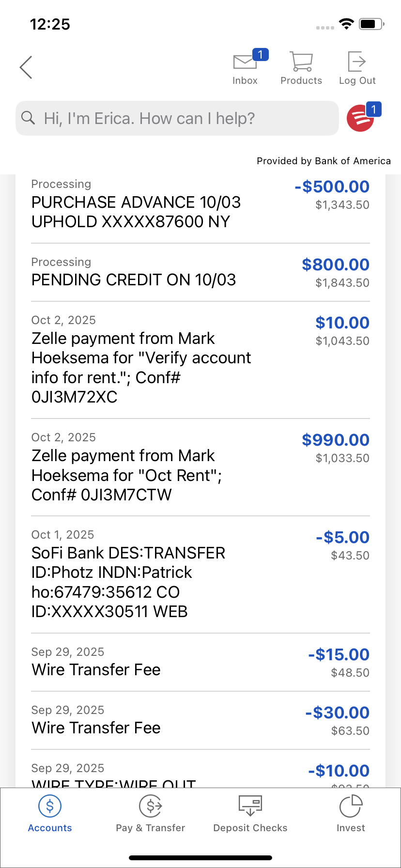Select the -$30.00 Wire Transfer Fee

[96, 728]
